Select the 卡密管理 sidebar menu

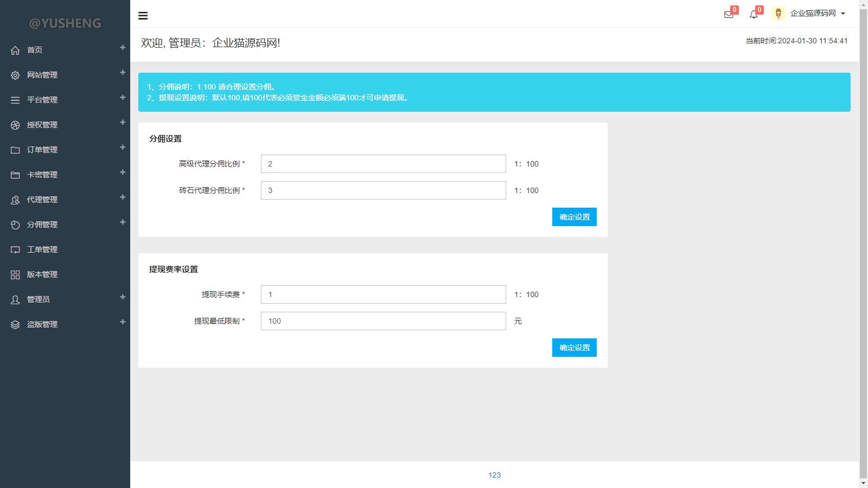(42, 175)
